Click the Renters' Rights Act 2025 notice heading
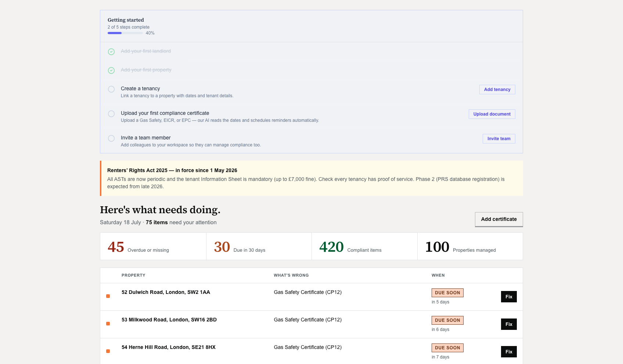 tap(172, 170)
